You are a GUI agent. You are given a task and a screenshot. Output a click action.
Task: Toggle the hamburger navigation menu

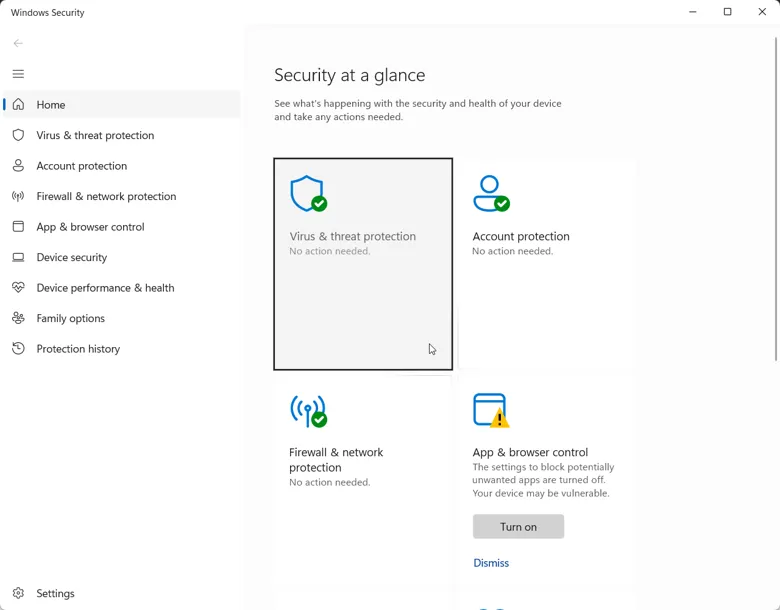(x=18, y=74)
